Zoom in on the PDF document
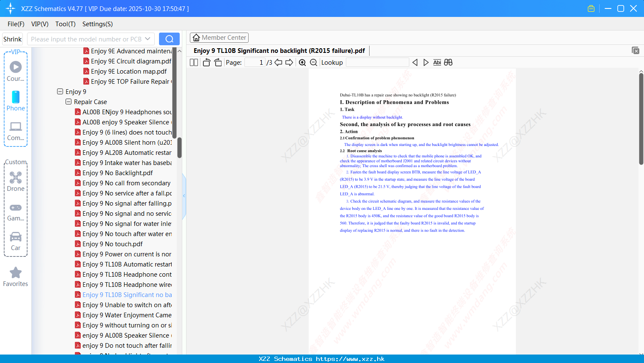 (x=302, y=63)
